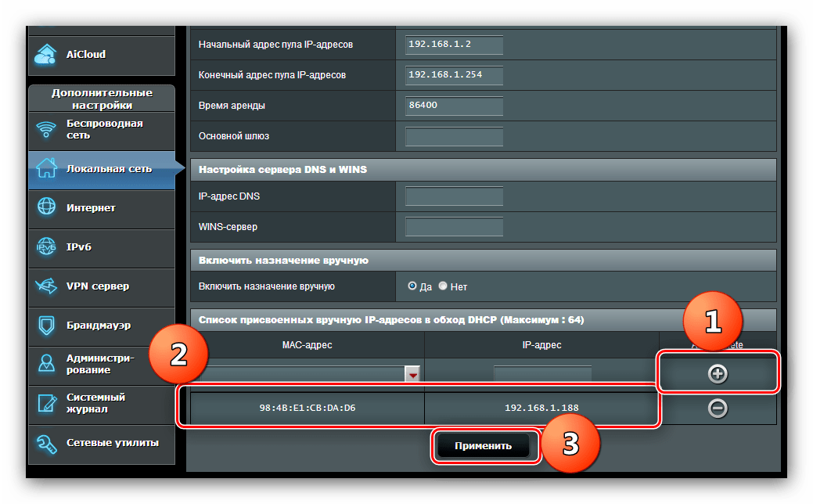Click the Основной шлюз input field
This screenshot has width=813, height=504.
pyautogui.click(x=454, y=136)
